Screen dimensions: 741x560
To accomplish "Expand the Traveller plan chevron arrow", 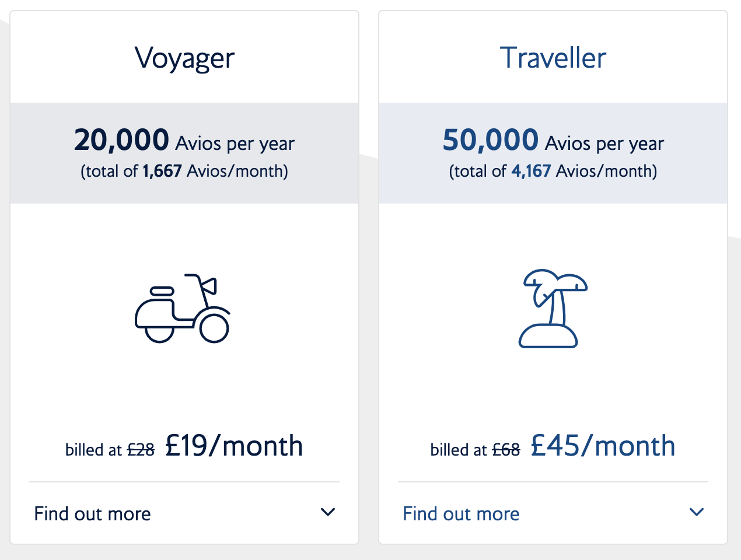I will (697, 512).
